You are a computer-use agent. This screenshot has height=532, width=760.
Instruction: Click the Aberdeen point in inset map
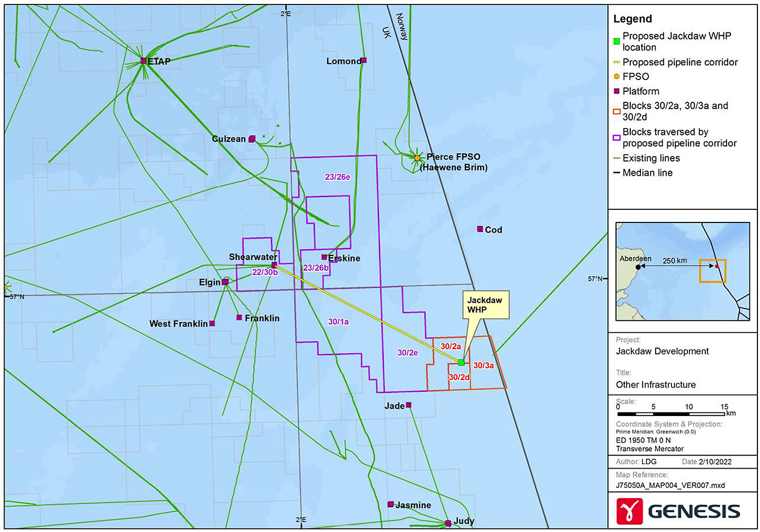638,267
